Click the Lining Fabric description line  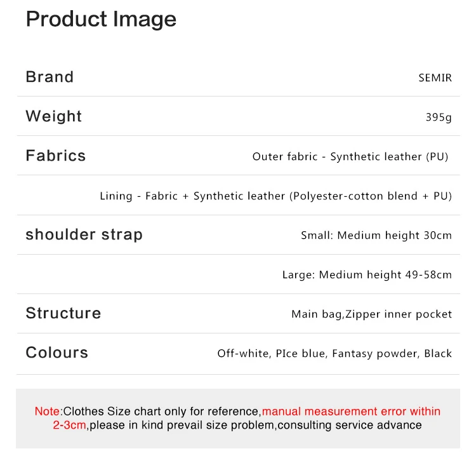click(x=275, y=196)
